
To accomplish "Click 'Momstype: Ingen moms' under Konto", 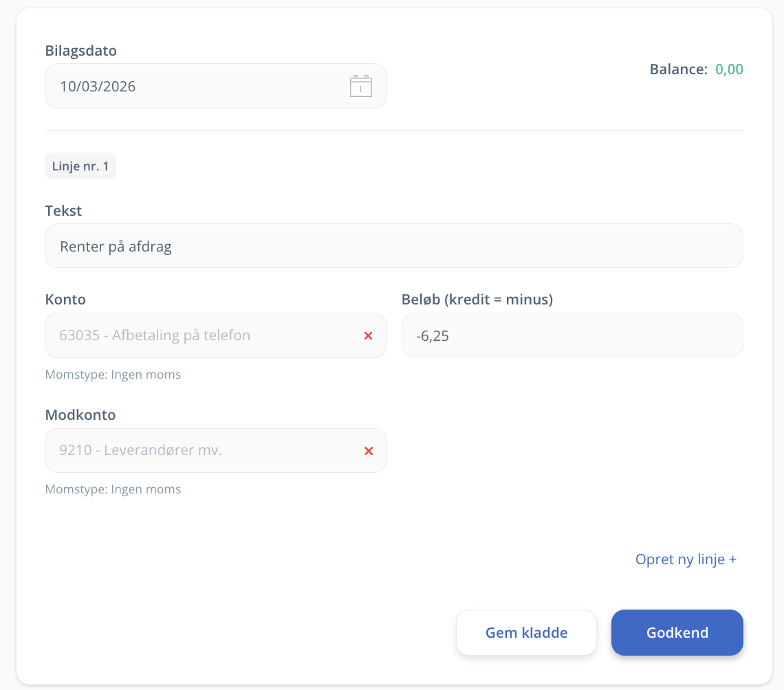I will click(113, 375).
